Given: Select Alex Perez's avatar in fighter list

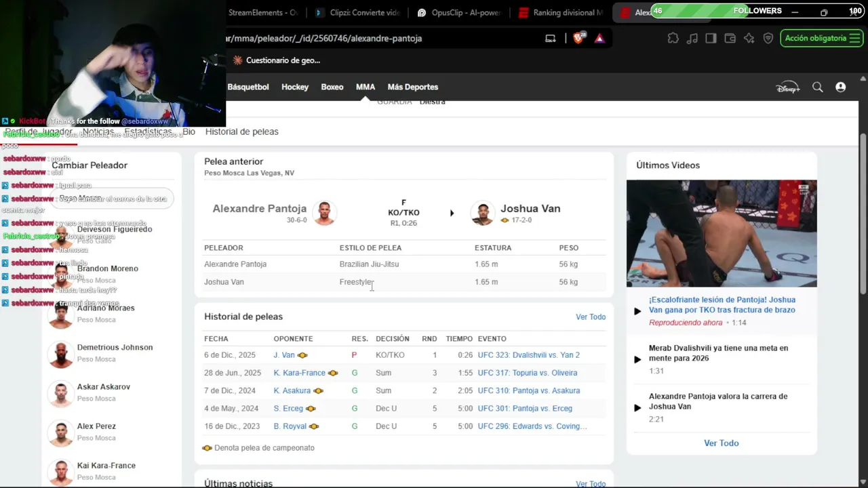Looking at the screenshot, I should 61,432.
